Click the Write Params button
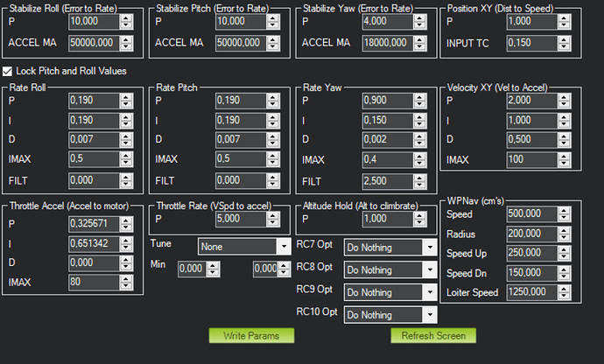The image size is (604, 364). (251, 335)
